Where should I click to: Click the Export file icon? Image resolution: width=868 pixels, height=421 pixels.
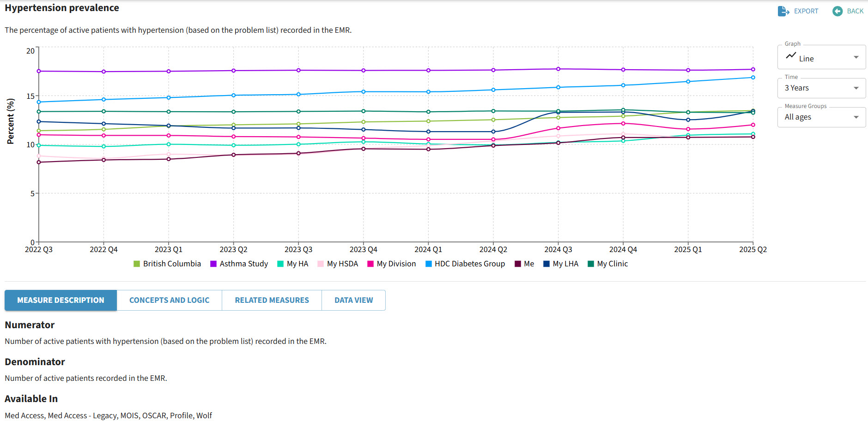click(x=783, y=11)
